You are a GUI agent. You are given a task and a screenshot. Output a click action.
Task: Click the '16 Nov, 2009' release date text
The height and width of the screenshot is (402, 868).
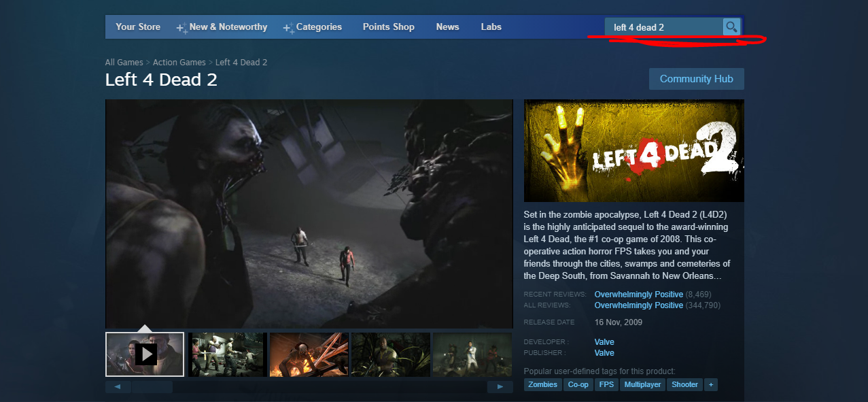[619, 322]
